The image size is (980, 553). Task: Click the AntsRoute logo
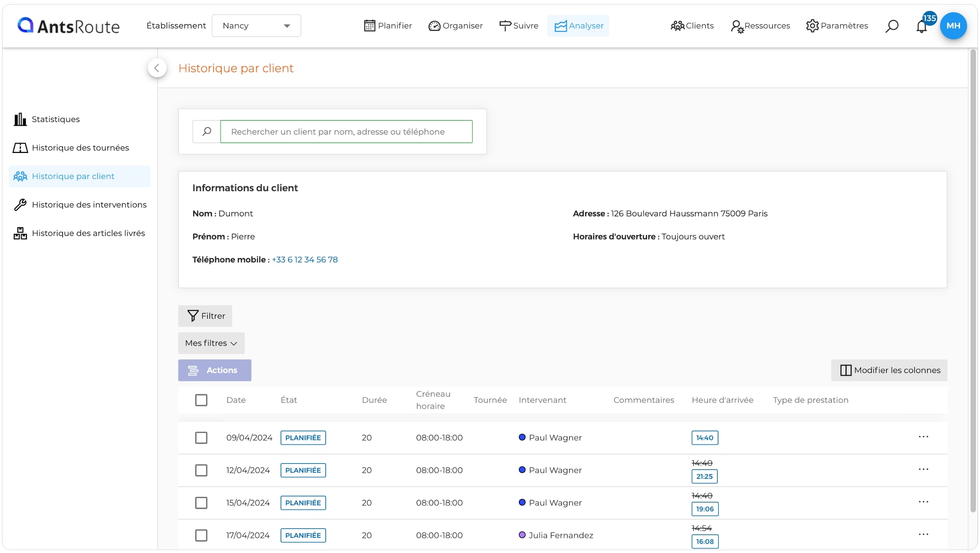[x=68, y=26]
